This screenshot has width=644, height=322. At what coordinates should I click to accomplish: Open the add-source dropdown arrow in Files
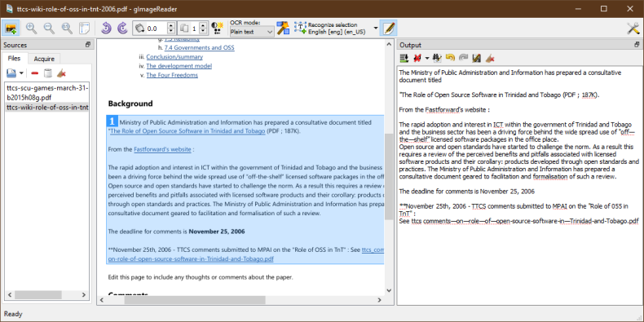(x=21, y=73)
